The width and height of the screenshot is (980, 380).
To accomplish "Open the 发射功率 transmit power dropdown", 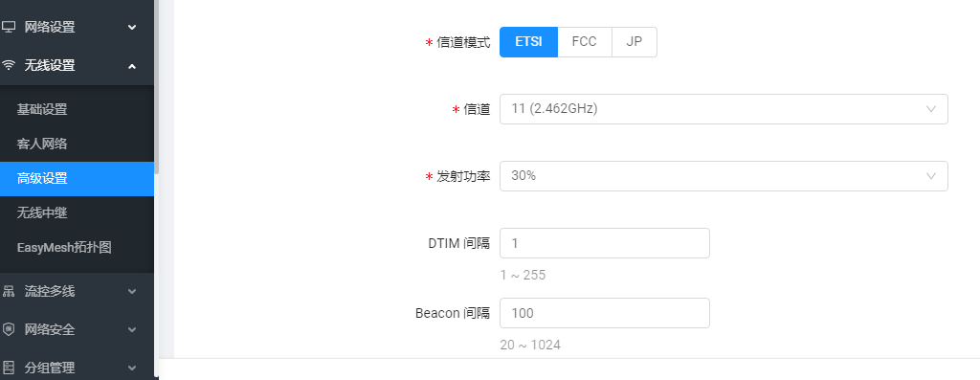I will point(724,176).
